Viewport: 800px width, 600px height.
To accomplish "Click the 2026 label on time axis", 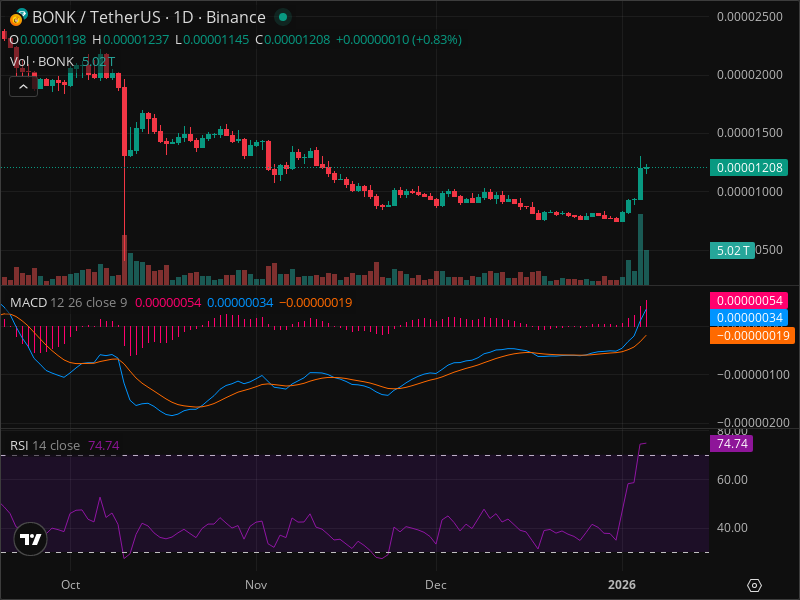I will [x=622, y=585].
